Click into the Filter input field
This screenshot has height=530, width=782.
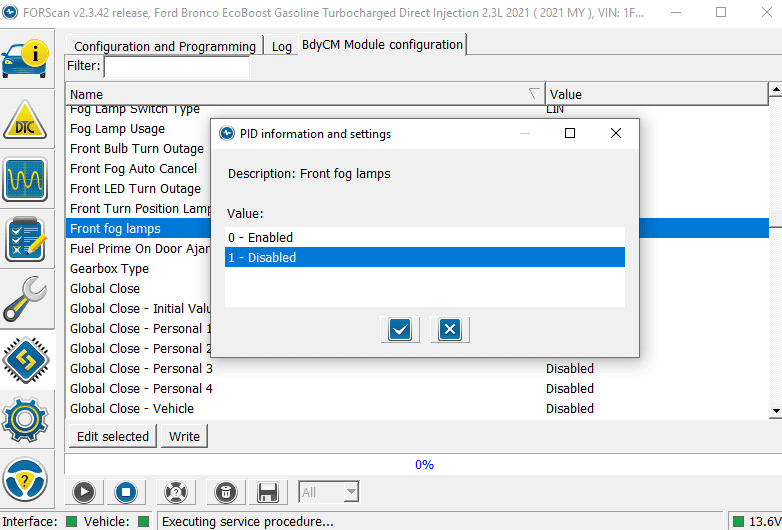(x=177, y=67)
